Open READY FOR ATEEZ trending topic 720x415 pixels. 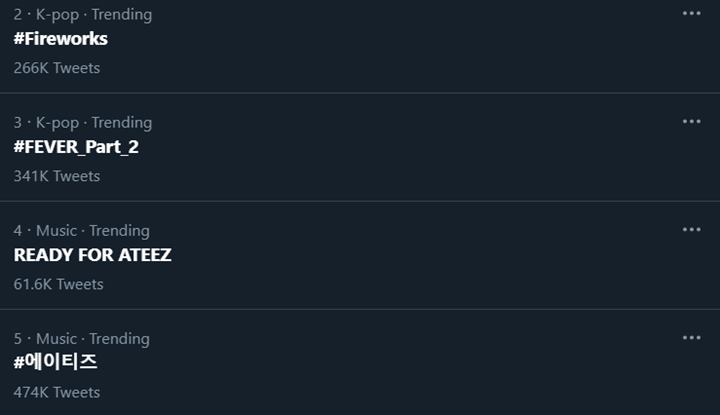[x=92, y=255]
